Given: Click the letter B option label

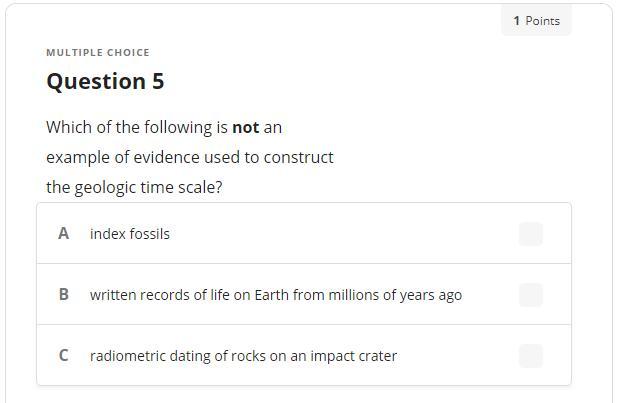Looking at the screenshot, I should 64,295.
